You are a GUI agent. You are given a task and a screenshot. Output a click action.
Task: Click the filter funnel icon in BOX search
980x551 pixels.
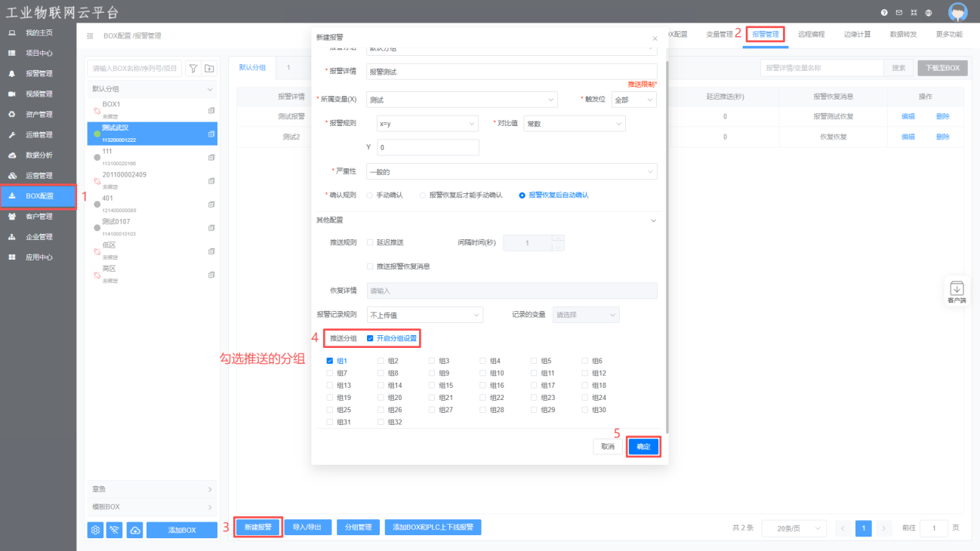click(193, 68)
